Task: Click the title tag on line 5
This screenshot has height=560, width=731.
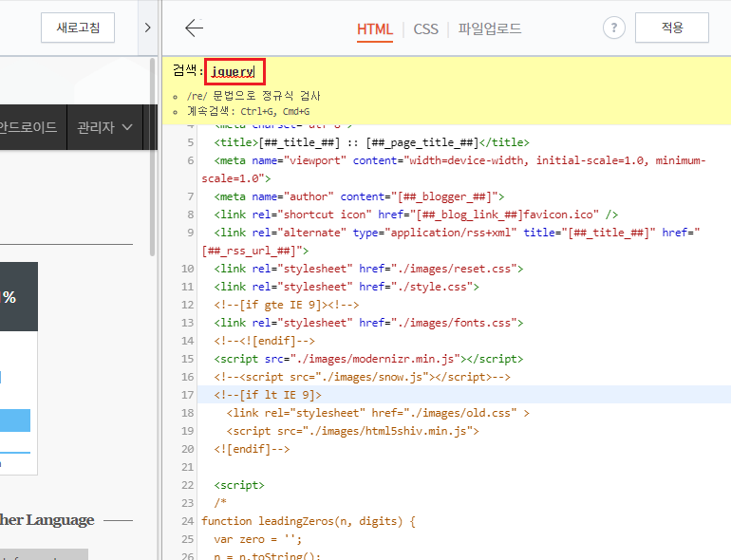Action: 371,142
